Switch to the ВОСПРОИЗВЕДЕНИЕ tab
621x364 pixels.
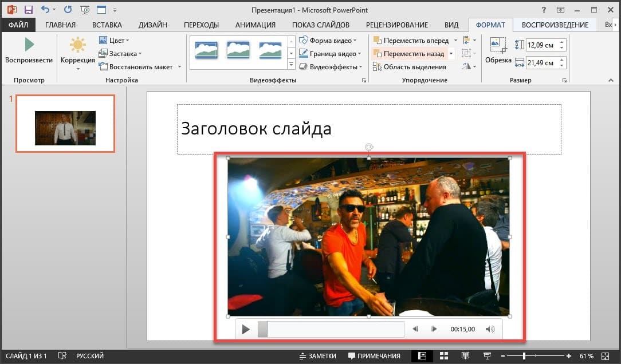555,25
